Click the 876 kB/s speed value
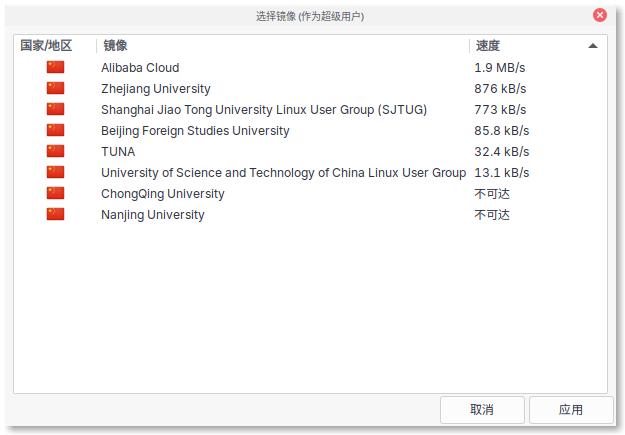This screenshot has height=435, width=625. [x=500, y=89]
